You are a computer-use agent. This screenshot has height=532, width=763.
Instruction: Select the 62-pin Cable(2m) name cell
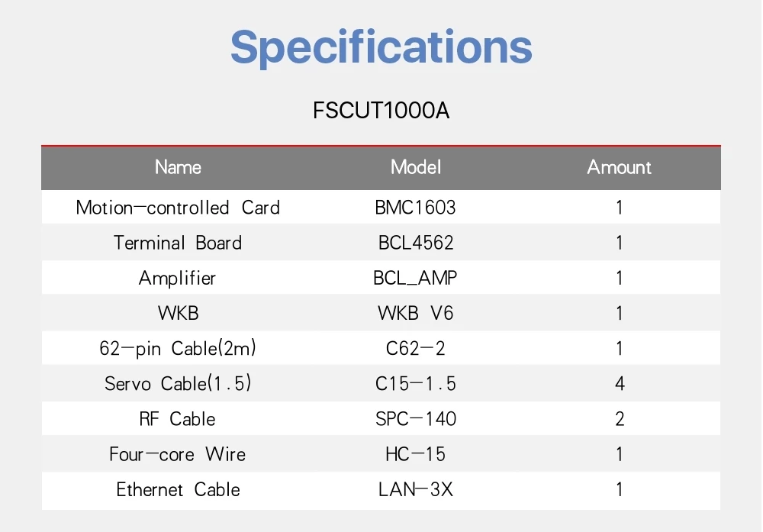click(x=178, y=349)
